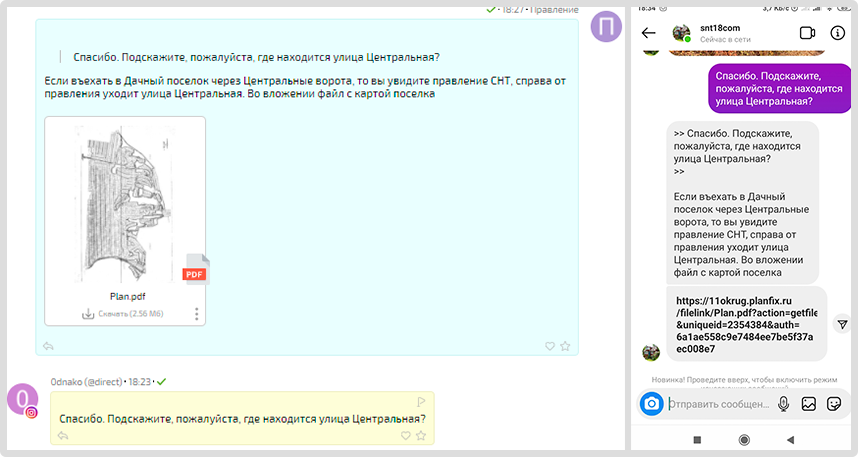
Task: Like the comment containing Plan.pdf
Action: (x=549, y=346)
